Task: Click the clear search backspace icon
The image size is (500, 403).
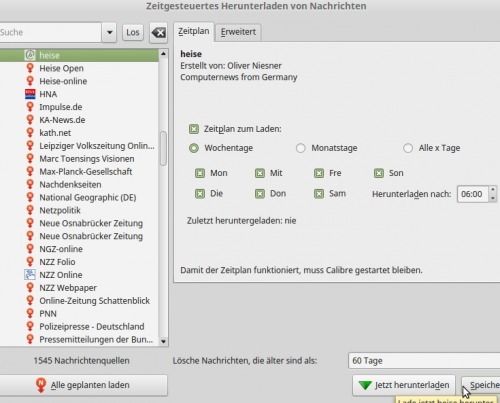Action: coord(158,33)
